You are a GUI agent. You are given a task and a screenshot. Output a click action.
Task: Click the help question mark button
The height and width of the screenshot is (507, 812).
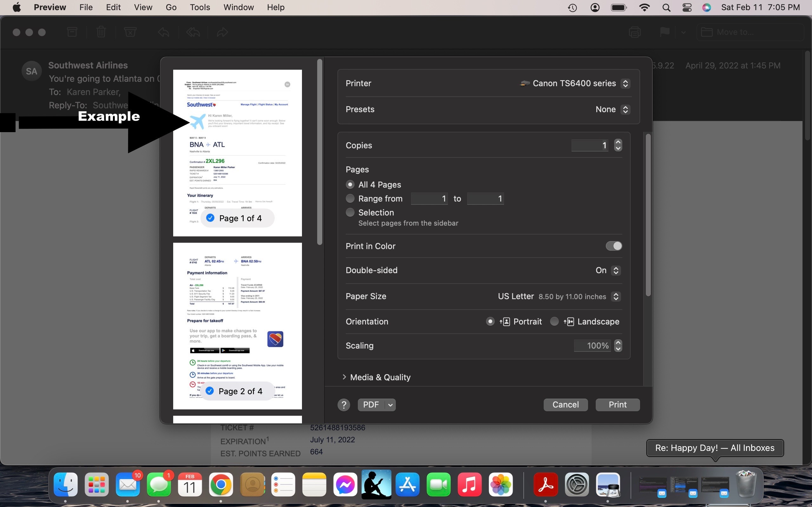click(344, 405)
